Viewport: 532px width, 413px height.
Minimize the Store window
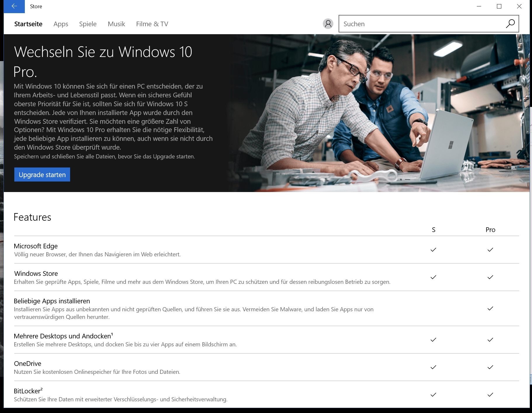pos(479,6)
